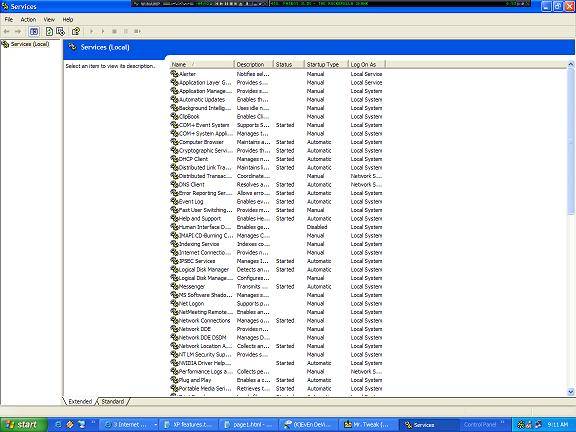Click the Restart Service toolbar icon
This screenshot has height=432, width=576.
click(137, 32)
